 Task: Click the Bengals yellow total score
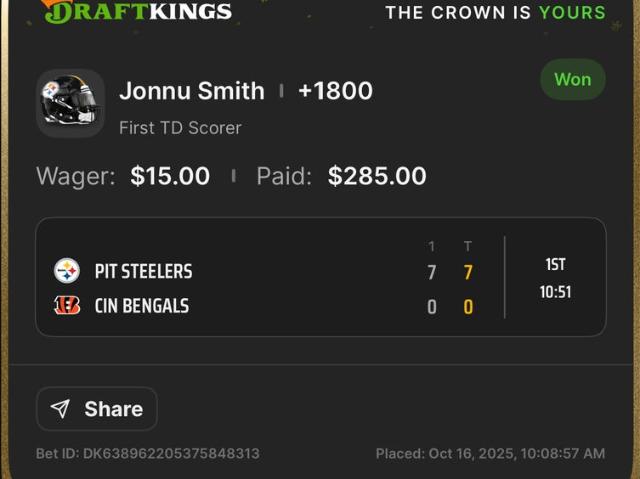pos(468,307)
